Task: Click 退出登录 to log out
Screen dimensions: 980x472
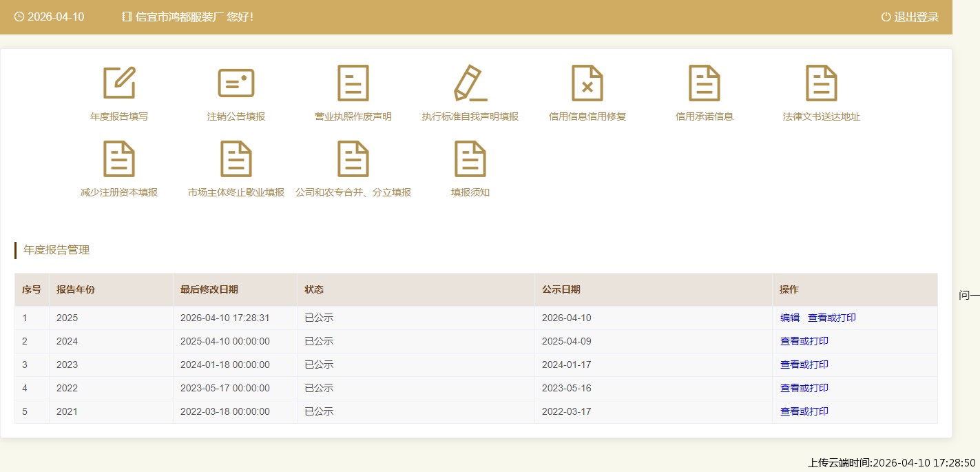Action: coord(910,17)
